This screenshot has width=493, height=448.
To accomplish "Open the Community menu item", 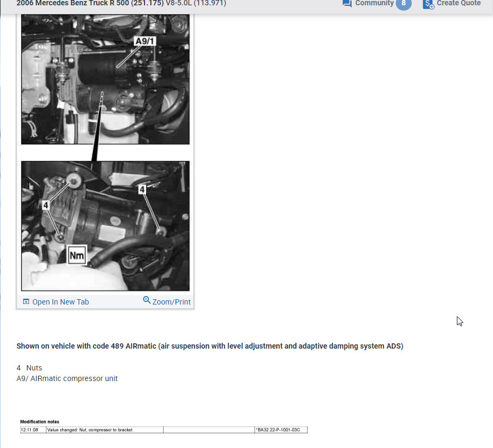I will [x=374, y=4].
